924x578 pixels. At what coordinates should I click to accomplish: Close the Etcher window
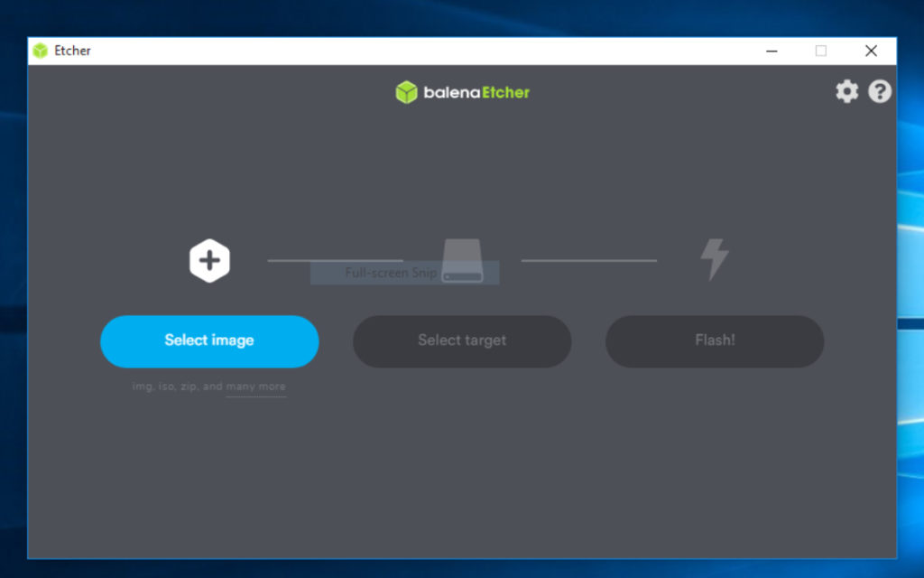coord(871,51)
